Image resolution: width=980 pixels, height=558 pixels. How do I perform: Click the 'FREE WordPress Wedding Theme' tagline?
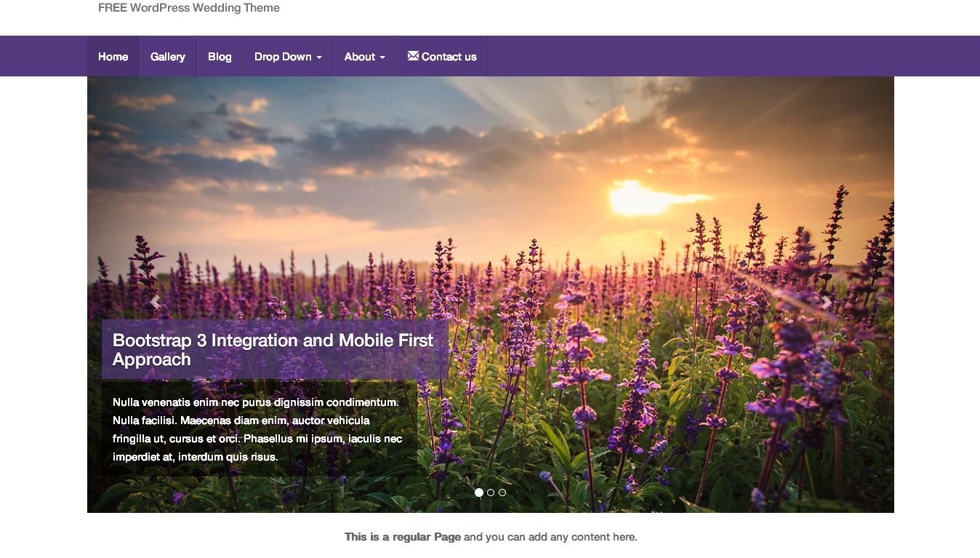[x=189, y=8]
